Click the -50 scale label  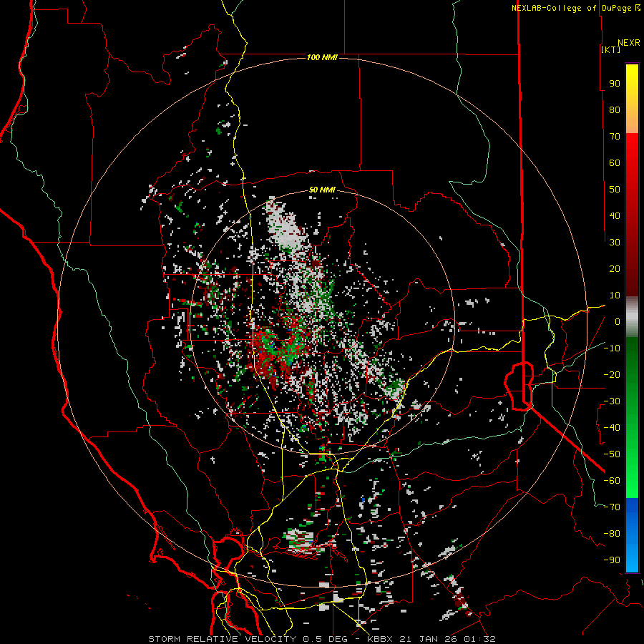tap(612, 454)
